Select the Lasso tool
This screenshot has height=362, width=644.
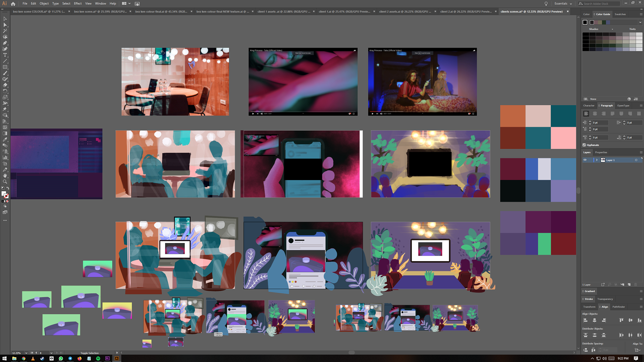[5, 37]
